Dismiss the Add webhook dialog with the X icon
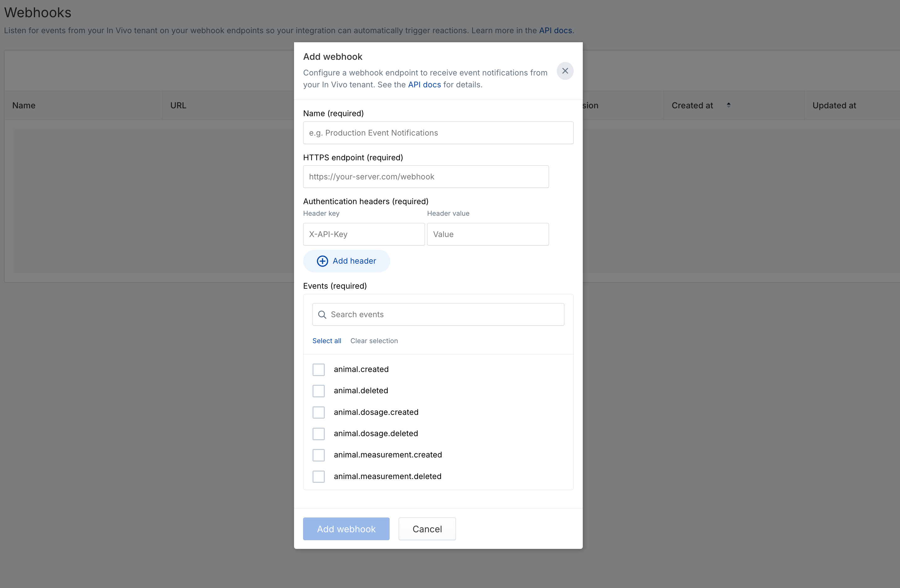 pos(565,71)
